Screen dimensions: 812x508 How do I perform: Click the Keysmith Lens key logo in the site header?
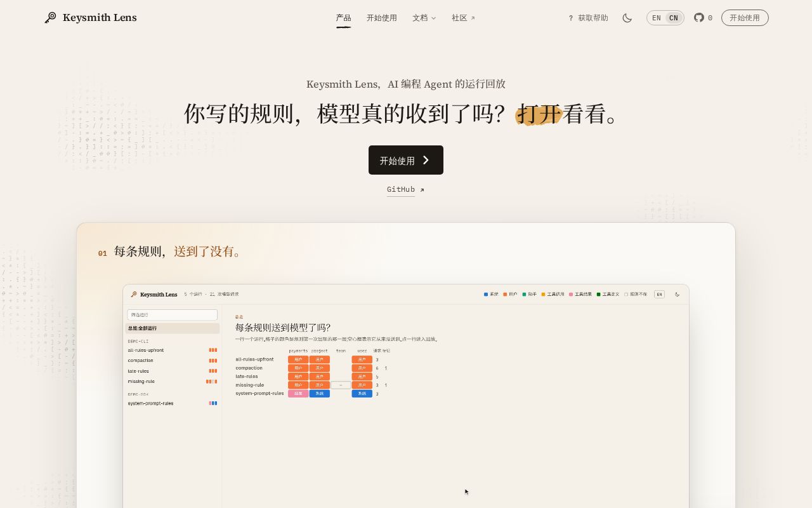(51, 18)
